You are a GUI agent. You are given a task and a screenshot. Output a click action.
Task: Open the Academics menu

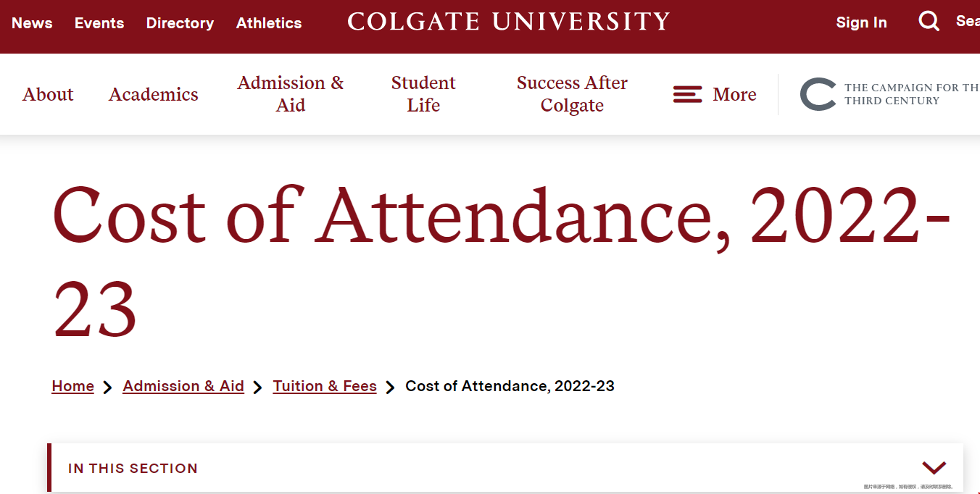[x=154, y=94]
